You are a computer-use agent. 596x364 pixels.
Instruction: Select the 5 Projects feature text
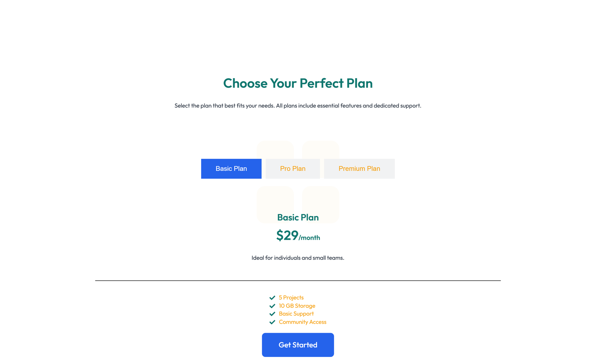(291, 297)
